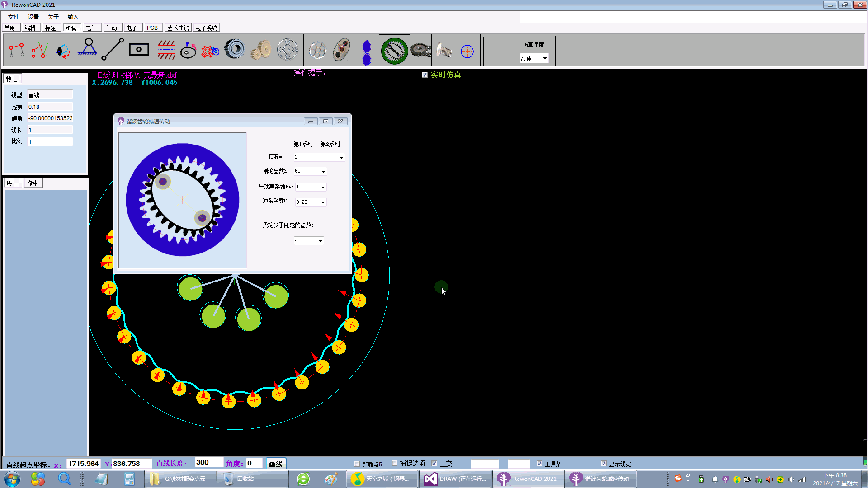Click the slider block tool icon

[139, 49]
